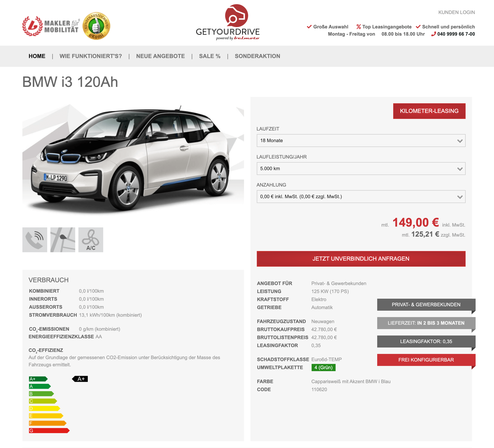This screenshot has width=494, height=448.
Task: Click the LEASINGFAKTOR: 0,35 ribbon
Action: pyautogui.click(x=426, y=341)
